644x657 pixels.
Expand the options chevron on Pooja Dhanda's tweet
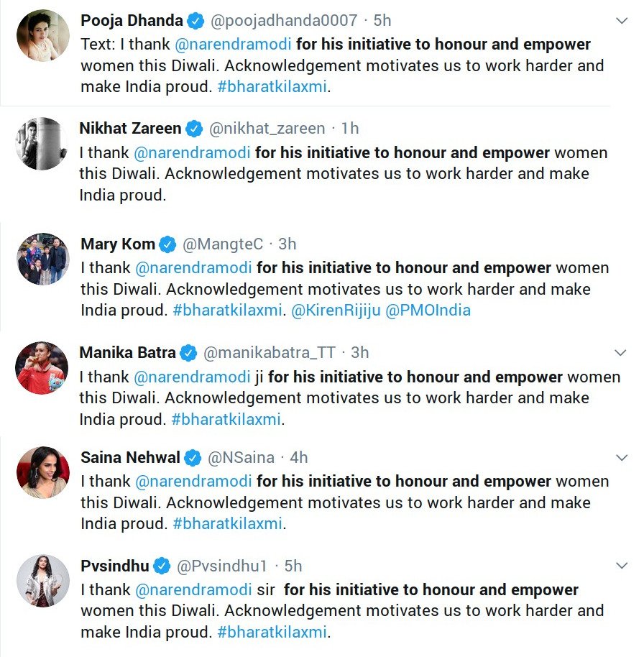[x=622, y=21]
